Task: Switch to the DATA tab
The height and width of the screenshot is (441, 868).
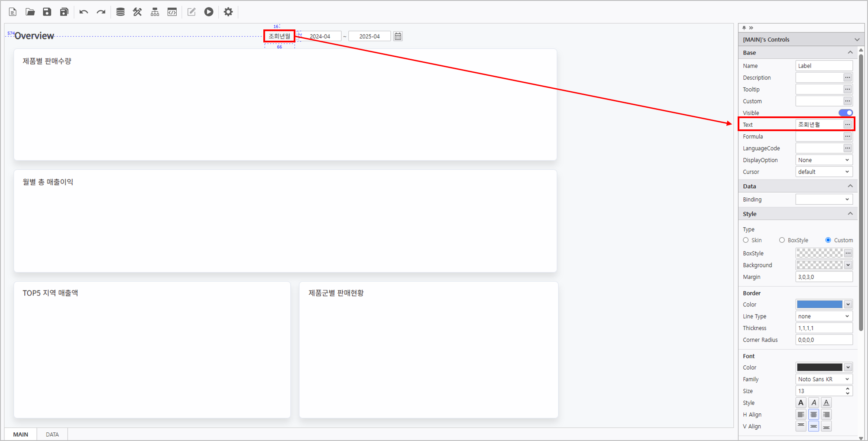Action: [x=52, y=434]
